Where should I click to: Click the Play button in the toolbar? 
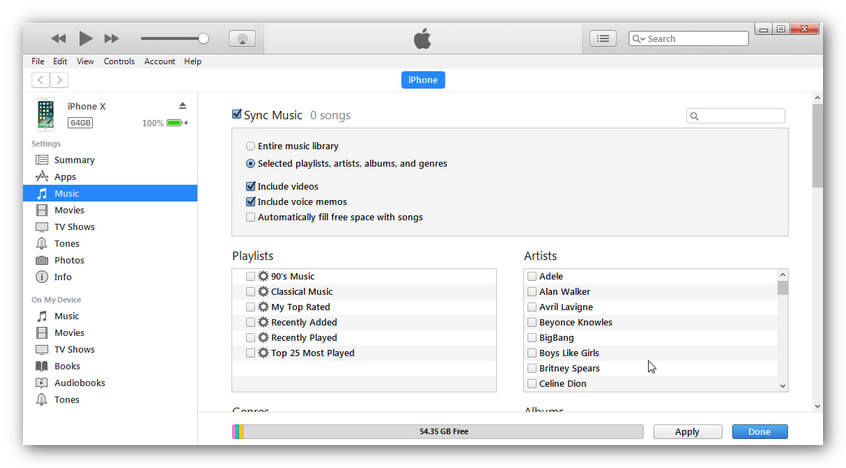(x=85, y=38)
